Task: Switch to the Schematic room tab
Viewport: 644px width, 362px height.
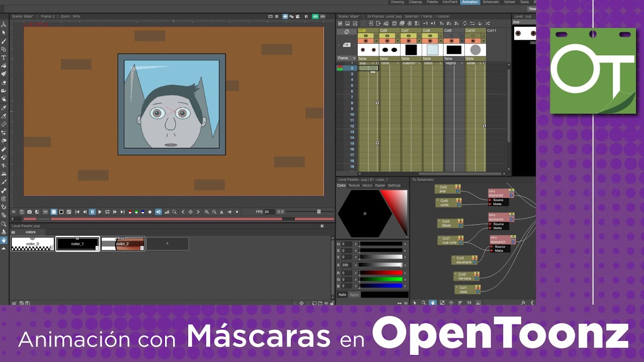Action: pos(491,2)
